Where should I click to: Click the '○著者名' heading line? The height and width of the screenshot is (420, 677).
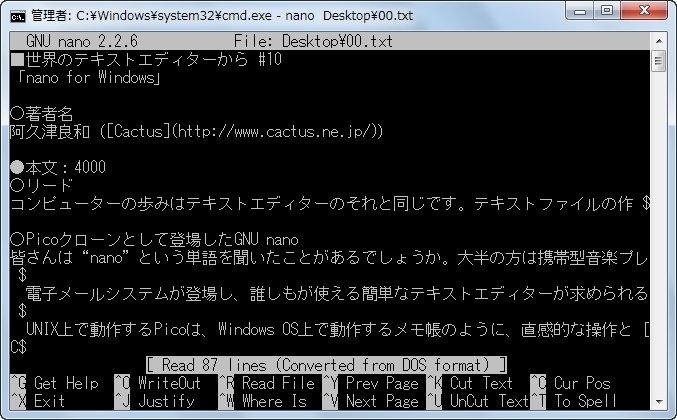pos(42,114)
